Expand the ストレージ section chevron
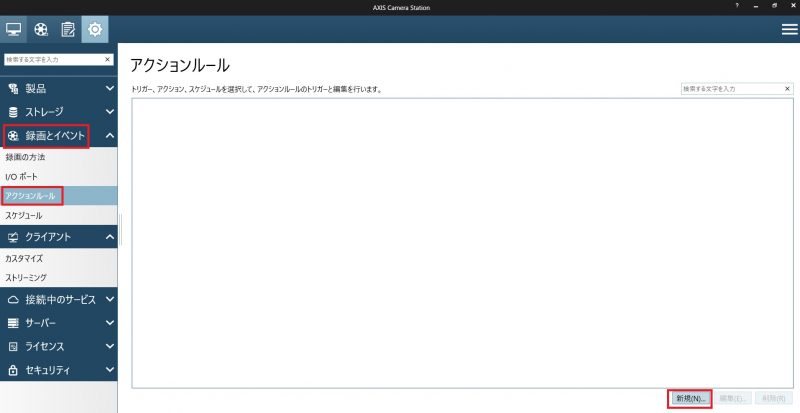This screenshot has width=800, height=413. pyautogui.click(x=110, y=112)
